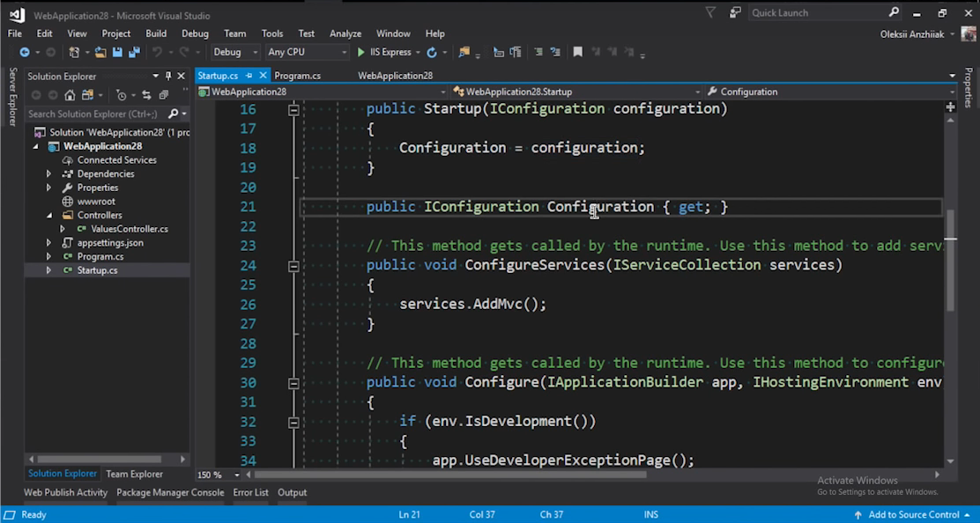This screenshot has height=523, width=980.
Task: Click the Open File folder icon
Action: (100, 53)
